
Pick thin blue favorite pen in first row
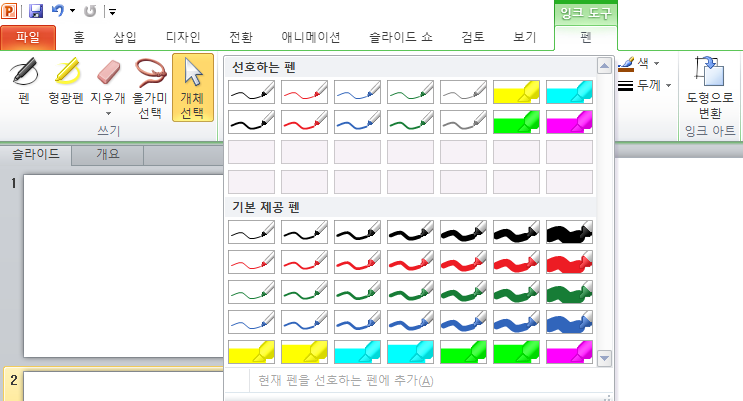click(x=357, y=92)
